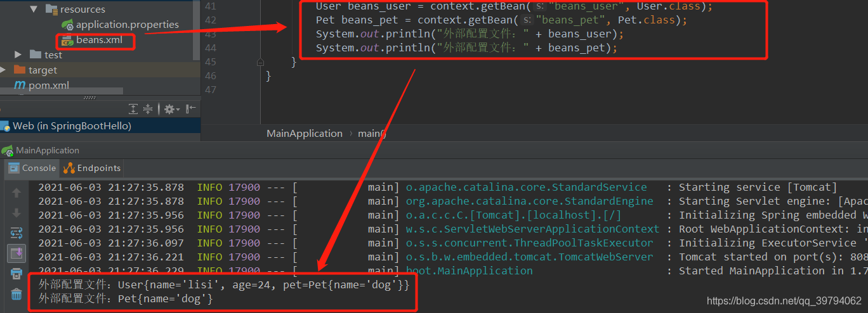Click the line number 47 in the gutter
The width and height of the screenshot is (868, 313).
point(209,89)
